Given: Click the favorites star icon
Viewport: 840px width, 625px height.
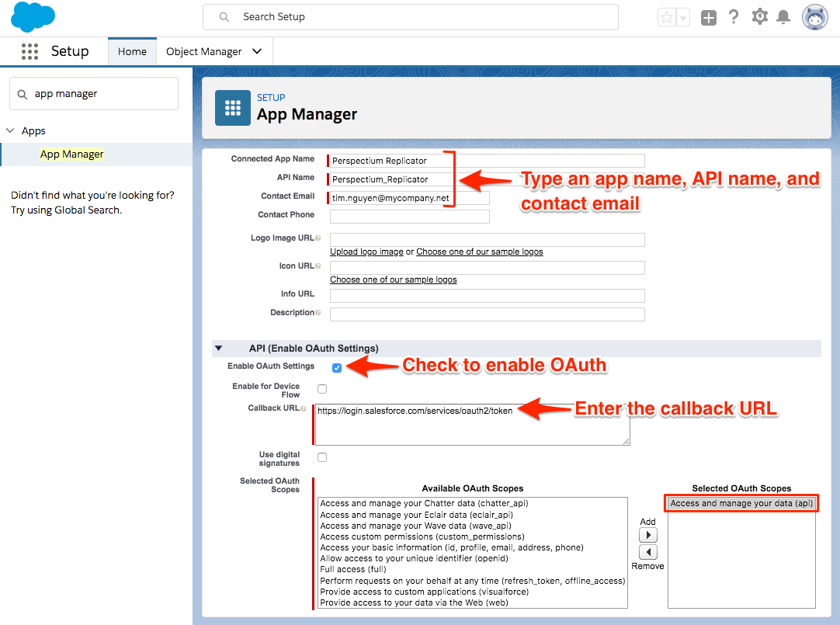Looking at the screenshot, I should 667,17.
